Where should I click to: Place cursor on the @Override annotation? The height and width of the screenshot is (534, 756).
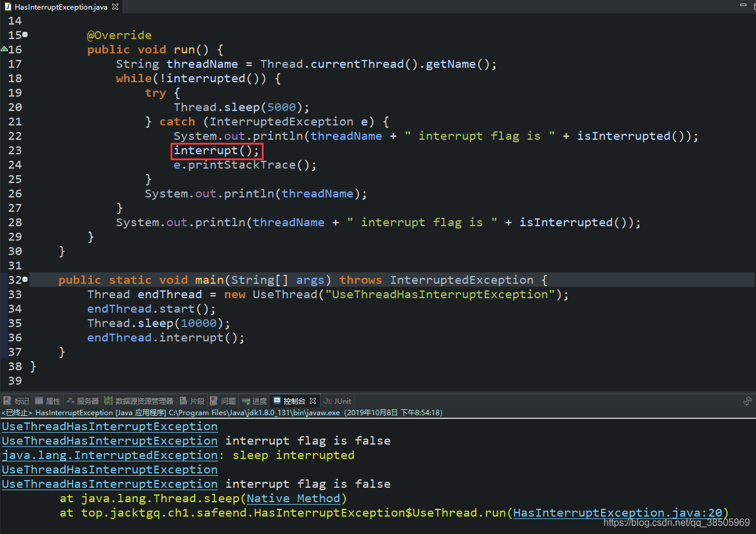tap(119, 35)
